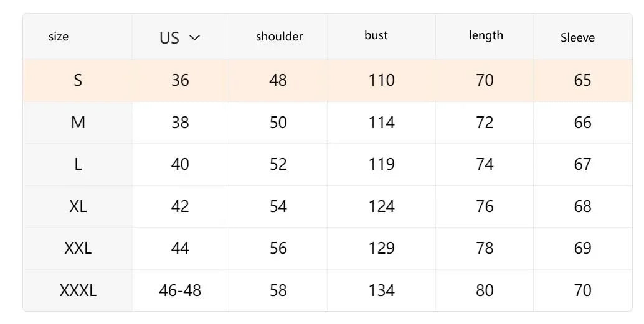Click bust value 110 in S row

[x=381, y=80]
